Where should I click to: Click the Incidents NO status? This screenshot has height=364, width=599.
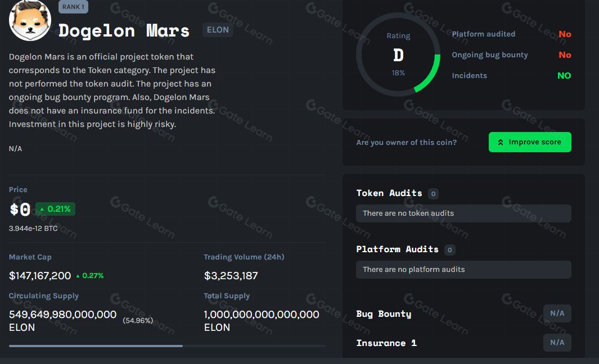coord(564,76)
